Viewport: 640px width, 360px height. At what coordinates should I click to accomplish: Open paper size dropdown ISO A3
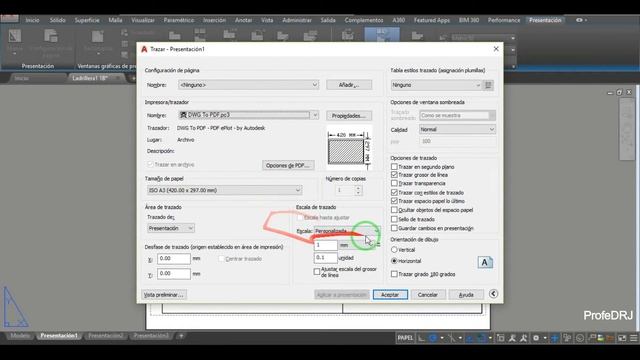pyautogui.click(x=224, y=190)
